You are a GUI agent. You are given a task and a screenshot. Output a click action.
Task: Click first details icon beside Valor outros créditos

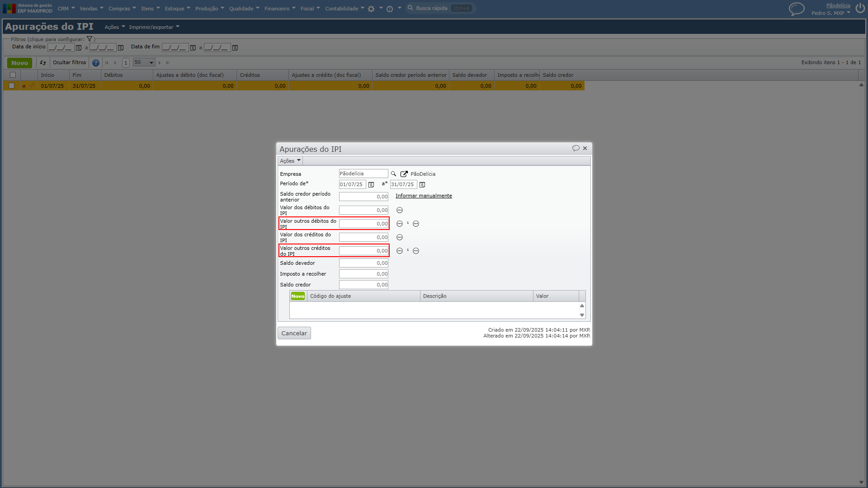pos(400,251)
